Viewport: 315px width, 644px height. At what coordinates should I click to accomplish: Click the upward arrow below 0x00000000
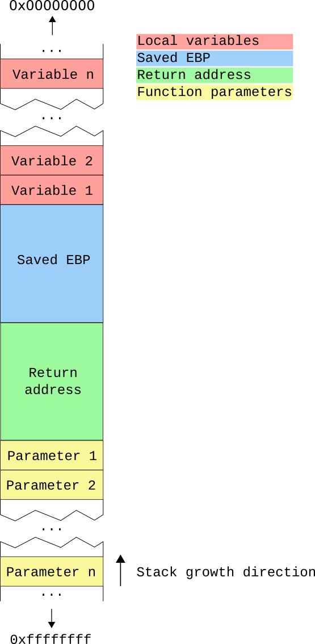pos(52,26)
